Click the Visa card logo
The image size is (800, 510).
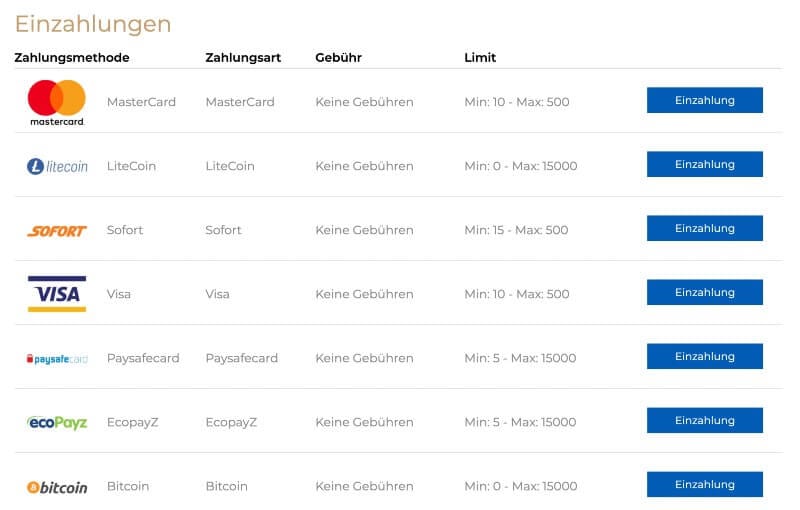click(x=57, y=294)
